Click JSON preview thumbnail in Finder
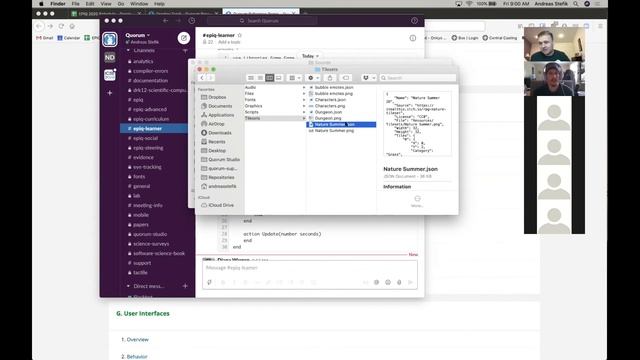Viewport: 640px width, 360px height. (417, 124)
